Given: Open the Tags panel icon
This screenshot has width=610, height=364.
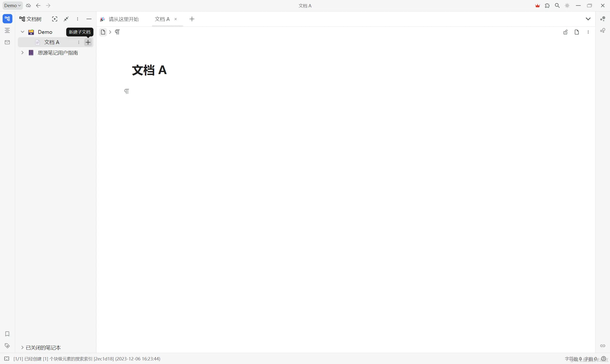Looking at the screenshot, I should point(7,346).
